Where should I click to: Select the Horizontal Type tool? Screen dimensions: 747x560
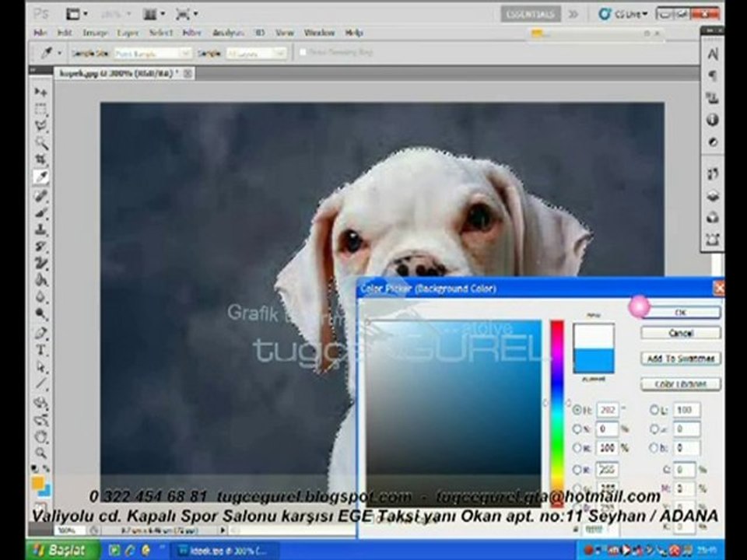click(41, 351)
